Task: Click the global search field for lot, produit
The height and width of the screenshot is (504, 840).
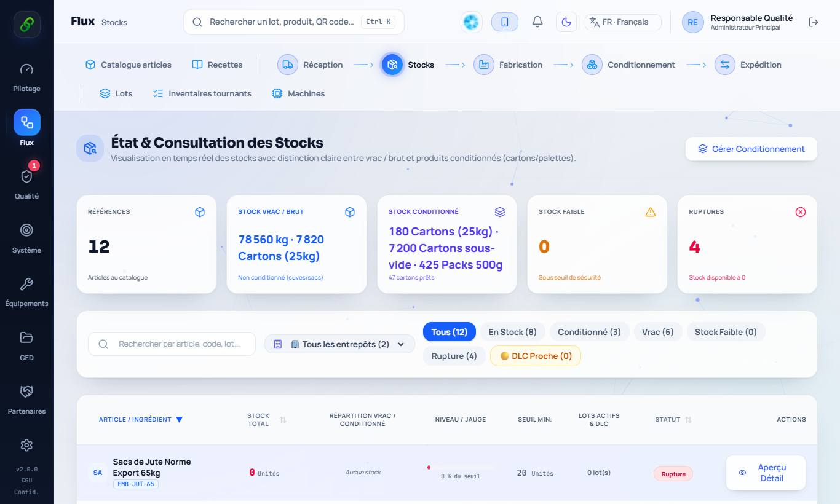Action: tap(294, 22)
